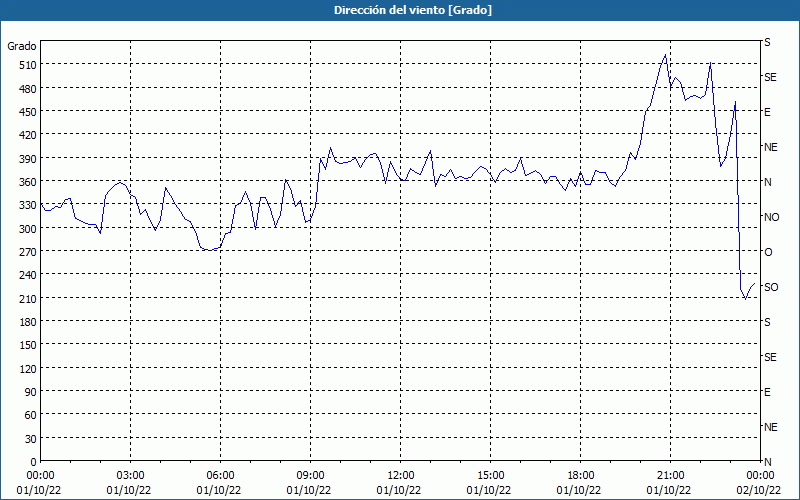Viewport: 800px width, 500px height.
Task: Click the chart title "Dirección del viento [Grado]"
Action: [413, 10]
